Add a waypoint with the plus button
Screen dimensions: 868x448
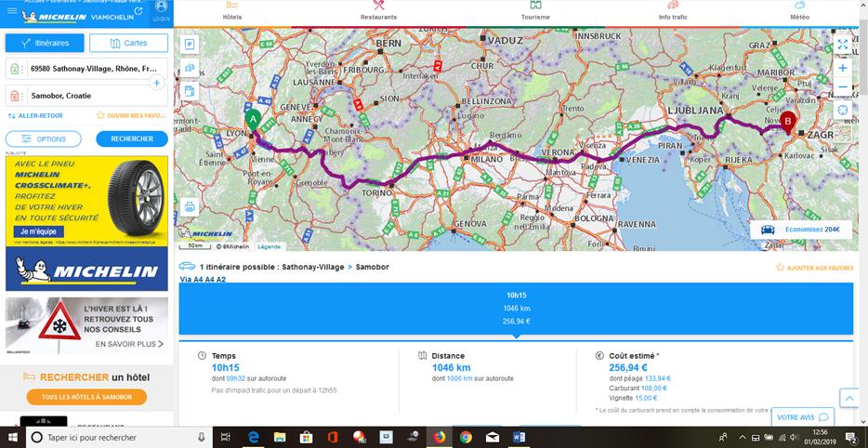(x=156, y=83)
